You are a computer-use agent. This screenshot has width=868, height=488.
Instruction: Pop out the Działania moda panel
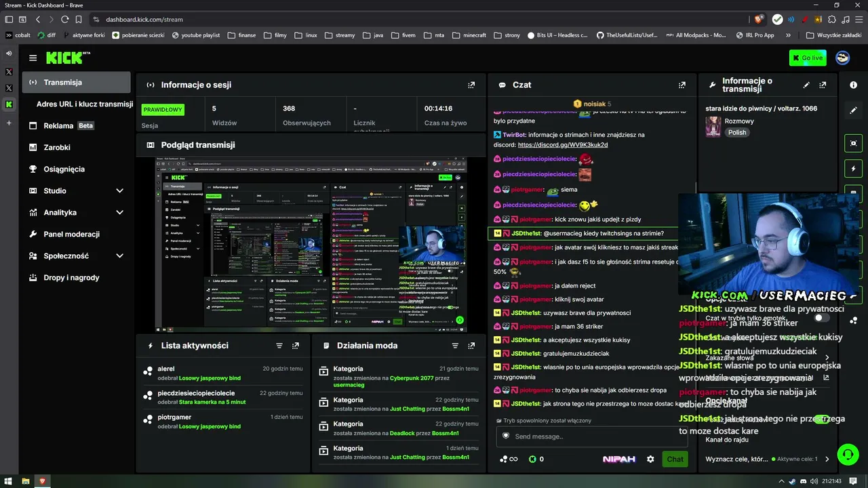click(471, 346)
